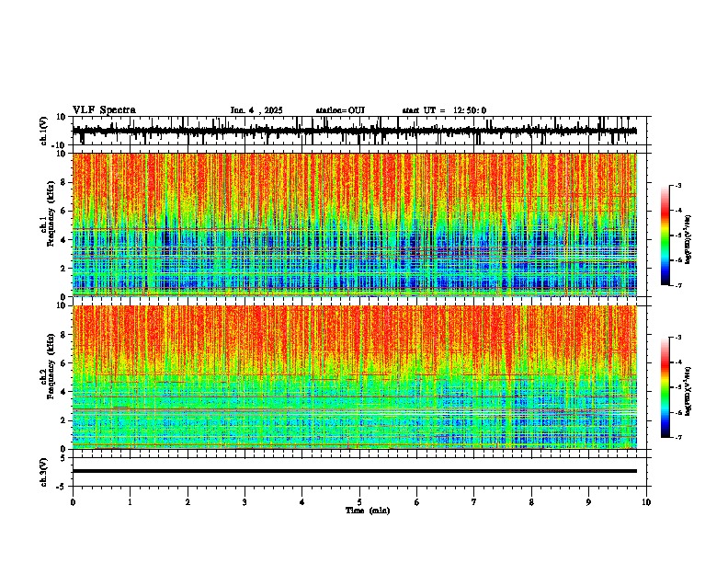Viewport: 728px width, 563px height.
Task: Click the "station=OUJ" header label
Action: [340, 110]
